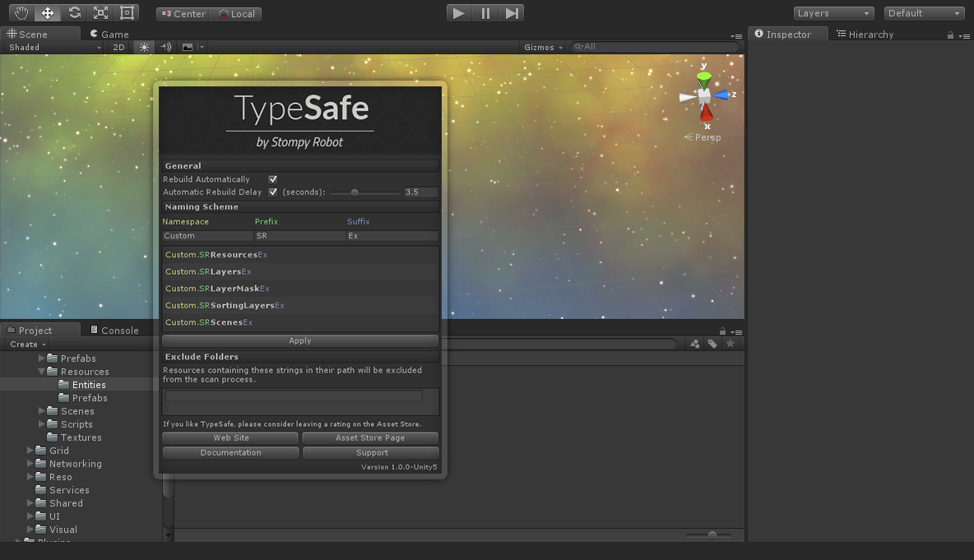Viewport: 974px width, 560px height.
Task: Step one frame forward
Action: click(511, 13)
